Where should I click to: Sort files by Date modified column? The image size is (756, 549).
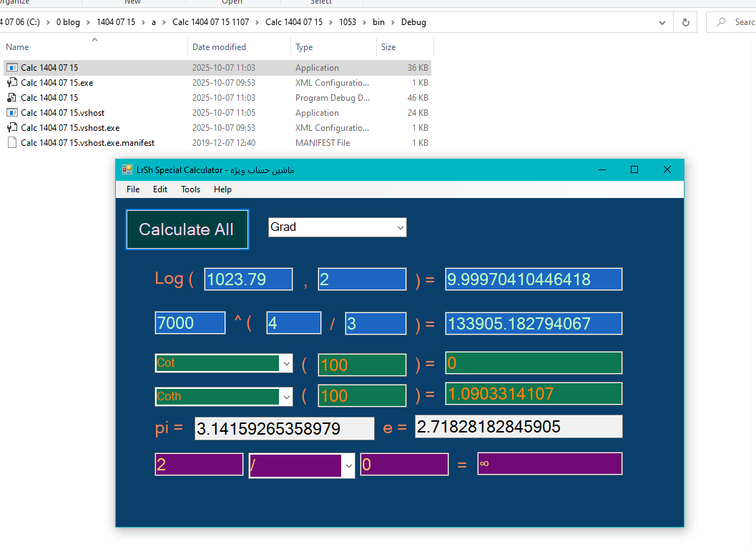[219, 47]
